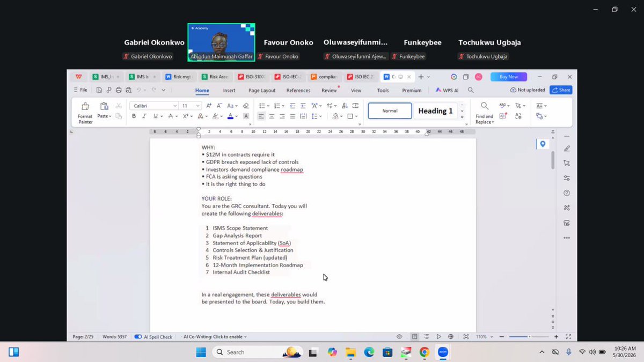The image size is (644, 362).
Task: Click the Increase indent icon
Action: coord(303,106)
